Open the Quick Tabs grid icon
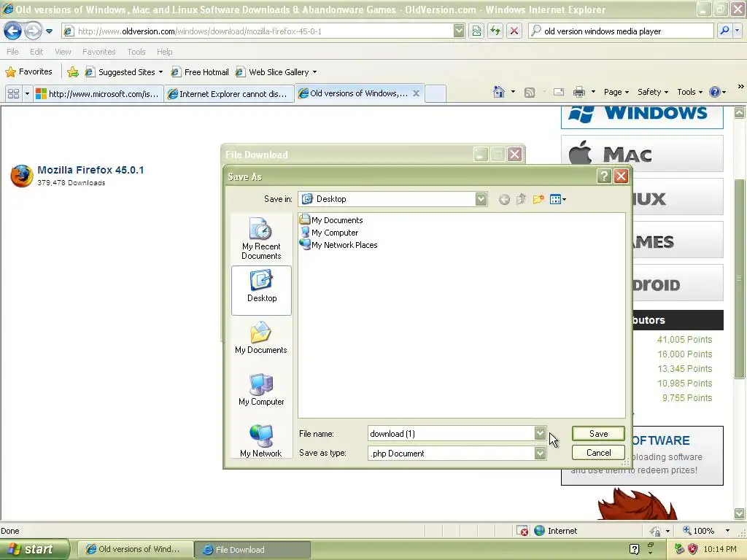 (13, 93)
